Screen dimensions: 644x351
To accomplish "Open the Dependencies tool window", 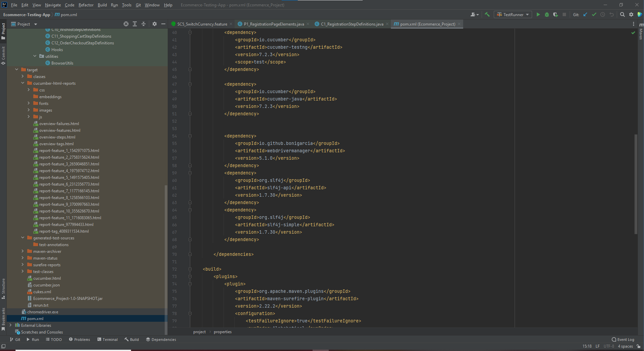I will (161, 340).
